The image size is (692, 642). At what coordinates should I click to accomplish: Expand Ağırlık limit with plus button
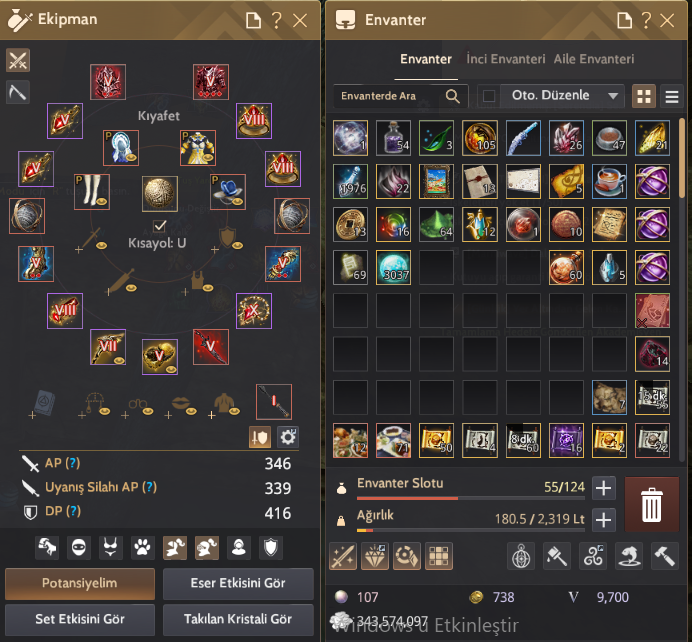603,520
